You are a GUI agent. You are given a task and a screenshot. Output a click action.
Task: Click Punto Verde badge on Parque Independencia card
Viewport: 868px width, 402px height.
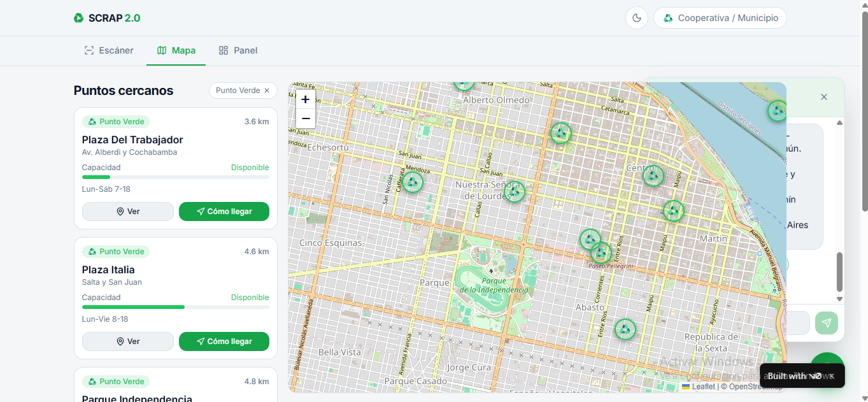pos(116,382)
